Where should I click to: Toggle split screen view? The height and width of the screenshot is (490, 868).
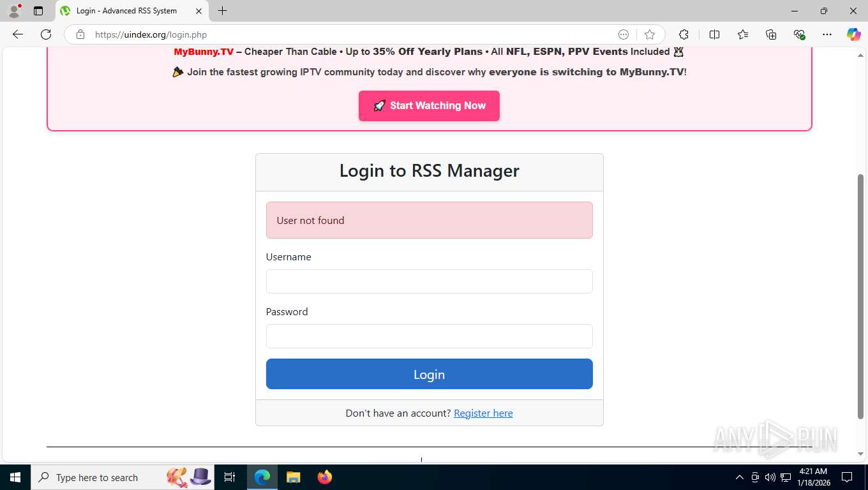(714, 34)
